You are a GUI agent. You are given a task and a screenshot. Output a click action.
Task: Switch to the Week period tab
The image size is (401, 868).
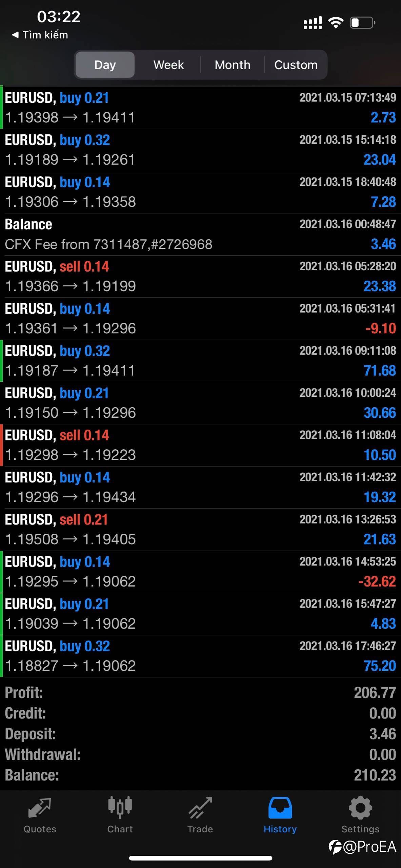[x=168, y=65]
